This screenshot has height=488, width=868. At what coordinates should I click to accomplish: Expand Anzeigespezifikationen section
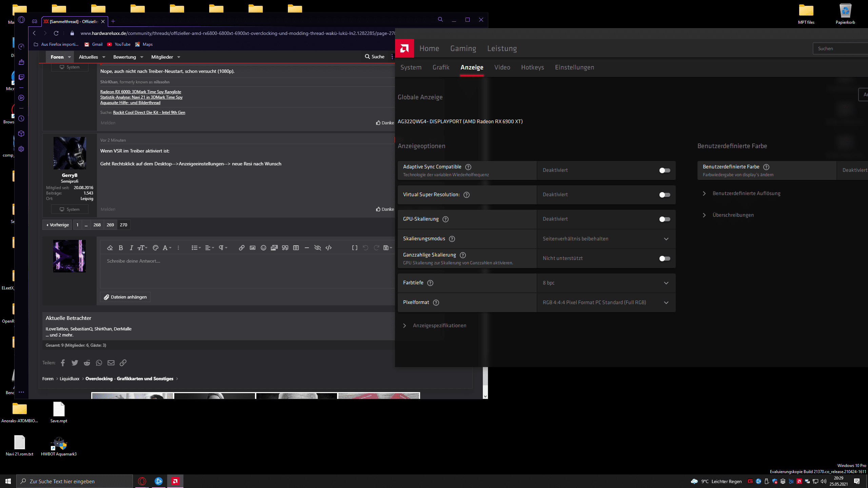coord(435,326)
